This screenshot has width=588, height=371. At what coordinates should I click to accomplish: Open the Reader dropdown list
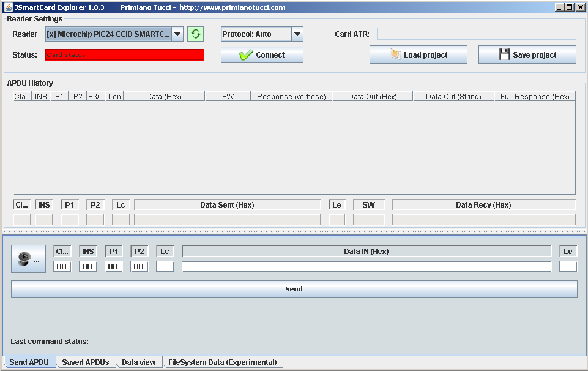tap(177, 34)
